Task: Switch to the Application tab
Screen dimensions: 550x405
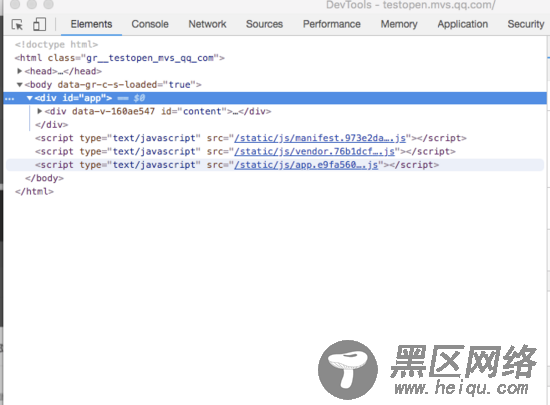Action: pyautogui.click(x=462, y=24)
